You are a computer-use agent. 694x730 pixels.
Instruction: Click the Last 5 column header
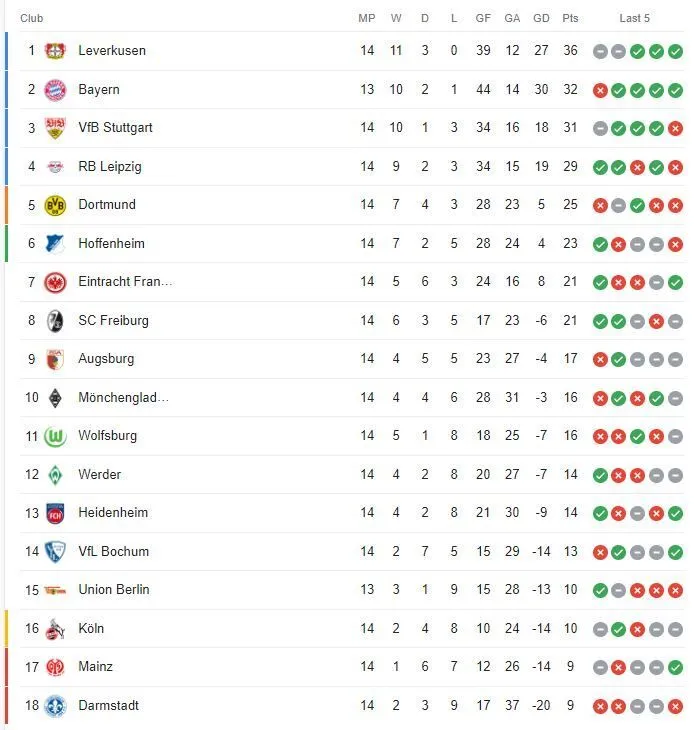(634, 18)
